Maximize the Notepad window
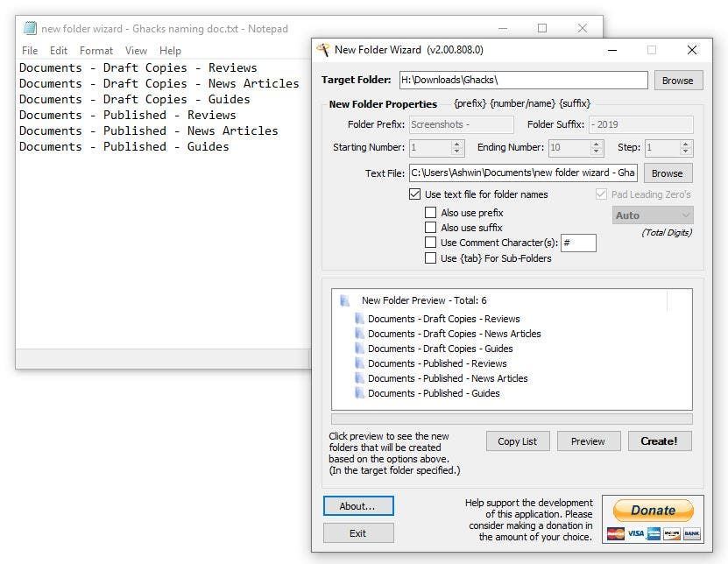 pos(541,28)
